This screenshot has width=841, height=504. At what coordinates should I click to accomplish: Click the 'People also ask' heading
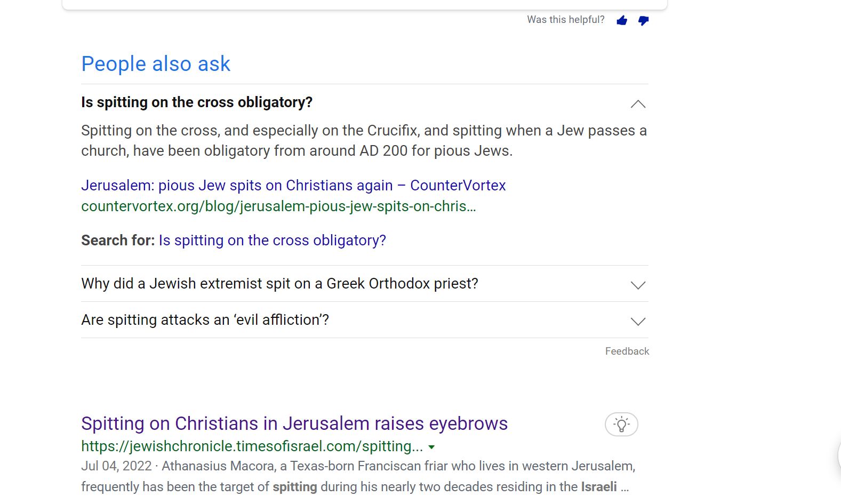tap(156, 64)
